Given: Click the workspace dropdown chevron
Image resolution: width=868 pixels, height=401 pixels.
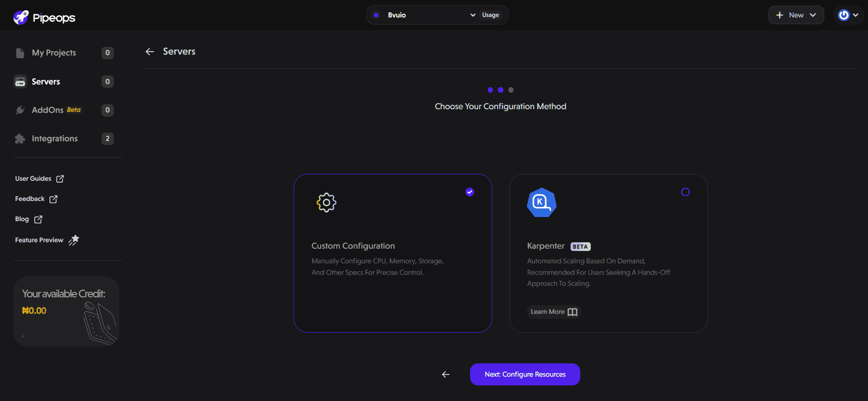Looking at the screenshot, I should [x=473, y=15].
